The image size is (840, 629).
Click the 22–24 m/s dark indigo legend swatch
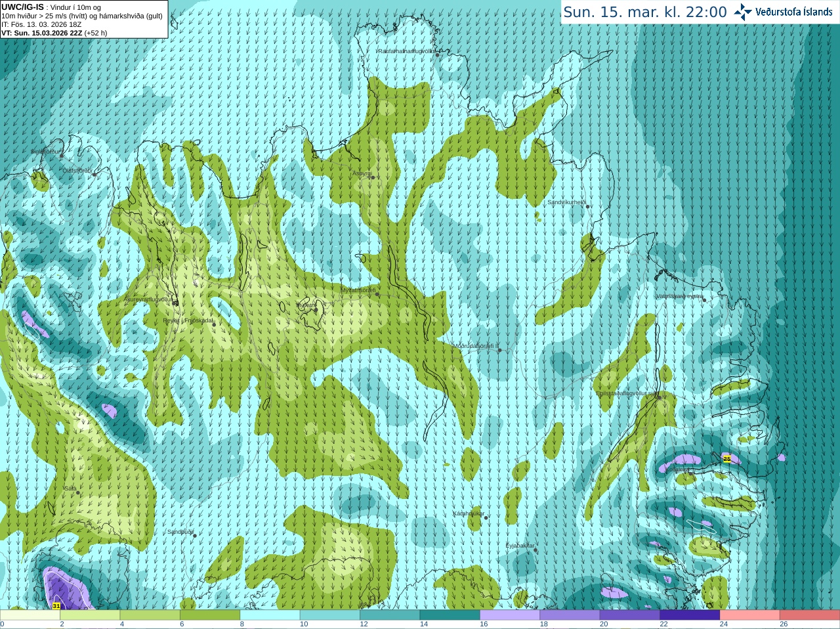[690, 615]
